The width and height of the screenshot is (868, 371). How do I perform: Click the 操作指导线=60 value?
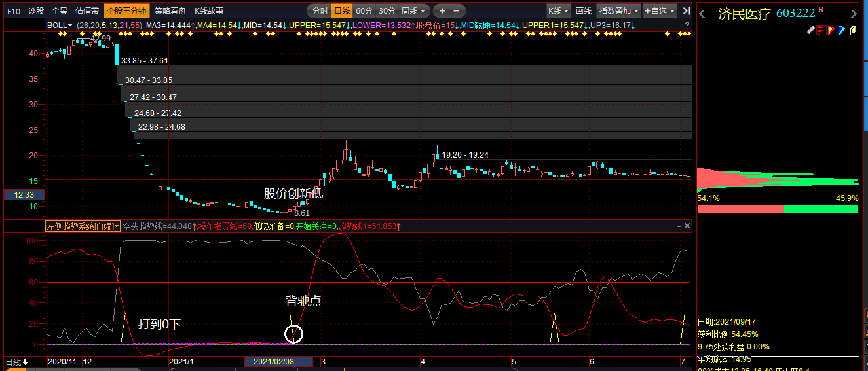click(x=225, y=226)
